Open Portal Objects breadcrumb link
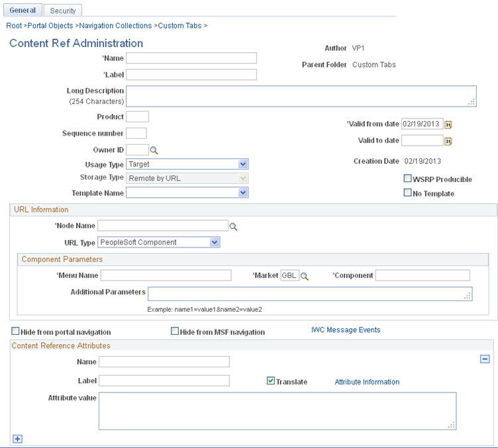 [x=50, y=26]
